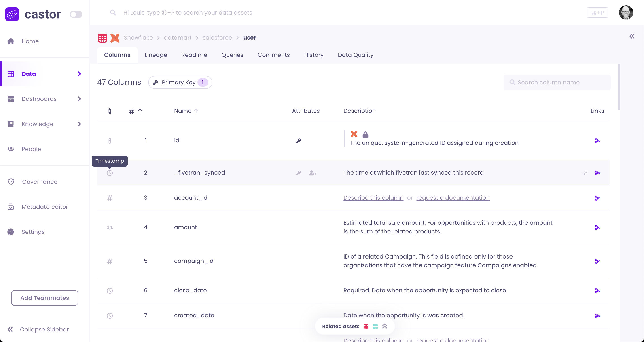Sort columns by Name arrow

196,111
